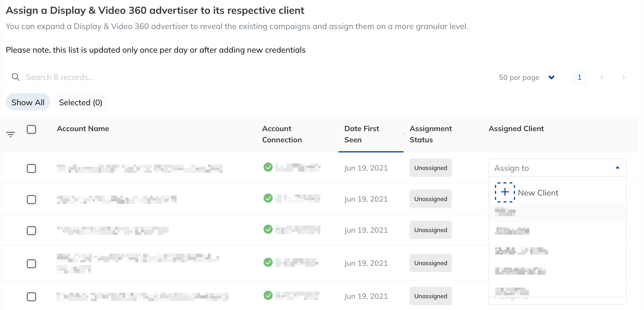Click the third row's Jun 19, 2021 date

click(366, 230)
